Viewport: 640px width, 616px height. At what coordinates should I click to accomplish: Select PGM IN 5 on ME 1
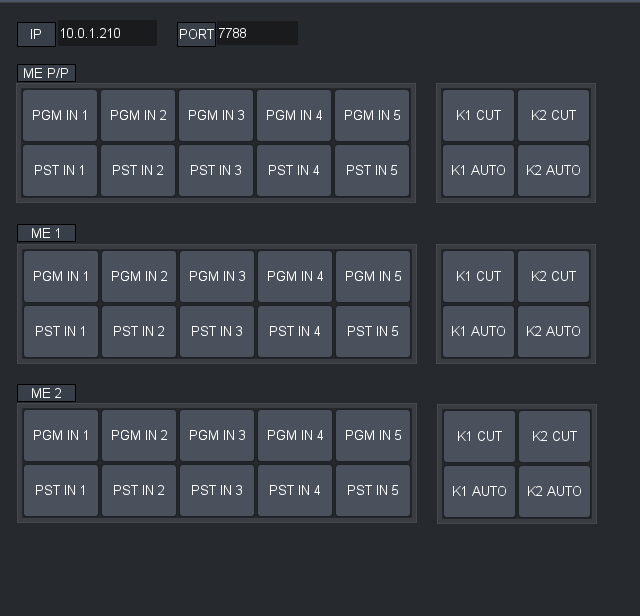point(373,277)
